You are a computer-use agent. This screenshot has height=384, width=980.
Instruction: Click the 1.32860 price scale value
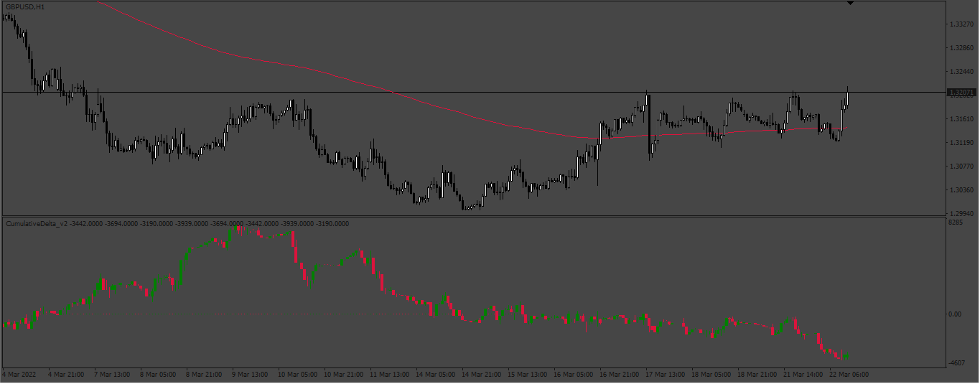click(961, 48)
